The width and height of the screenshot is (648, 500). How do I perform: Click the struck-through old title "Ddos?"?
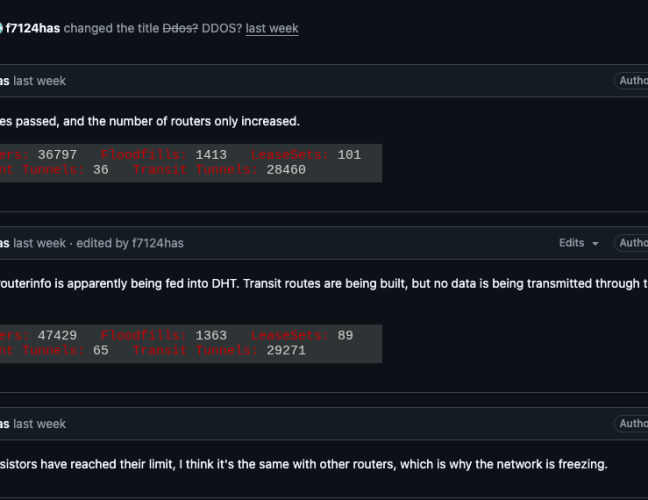(179, 28)
